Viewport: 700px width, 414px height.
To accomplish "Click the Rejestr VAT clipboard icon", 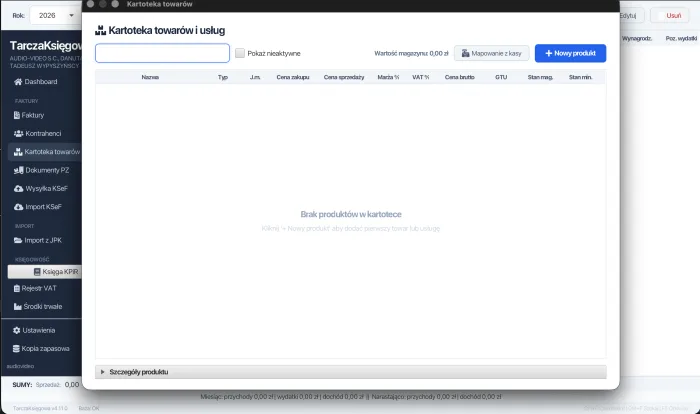I will coord(14,288).
